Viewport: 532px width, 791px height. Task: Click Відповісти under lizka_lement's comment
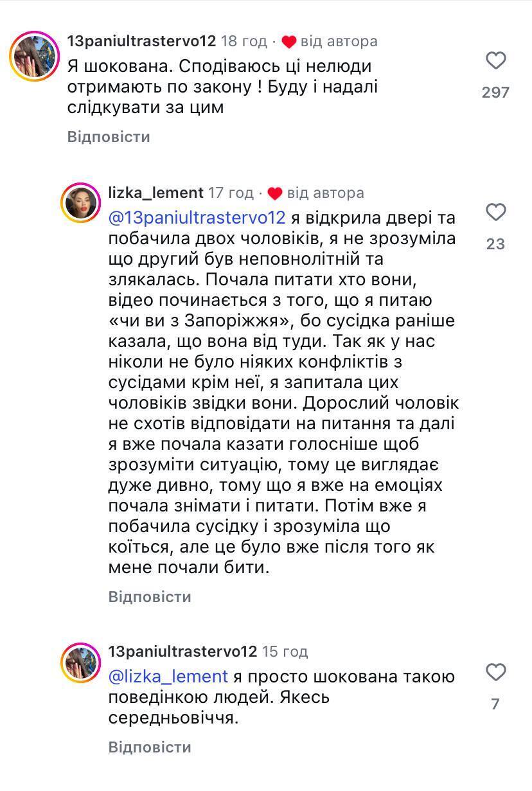(150, 597)
